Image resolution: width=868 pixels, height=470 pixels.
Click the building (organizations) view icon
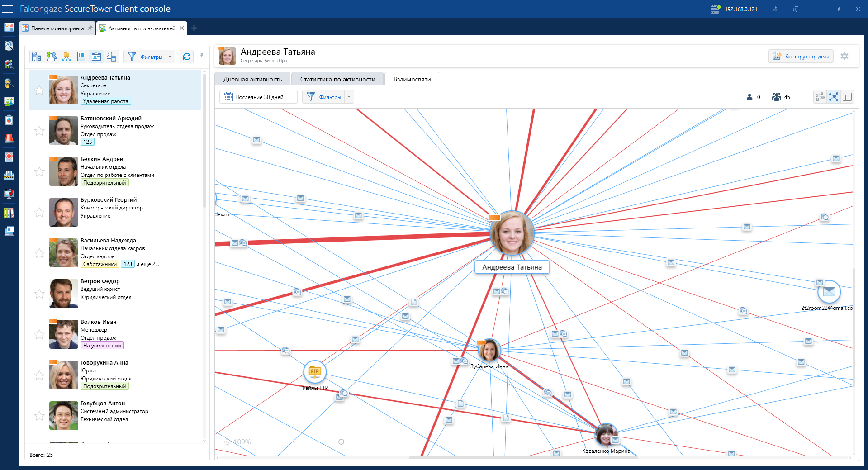pos(37,57)
